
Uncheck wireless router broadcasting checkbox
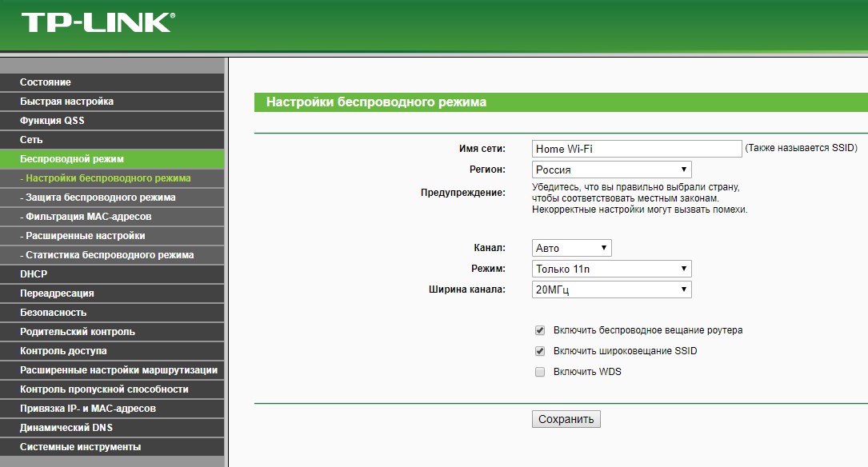pyautogui.click(x=540, y=330)
